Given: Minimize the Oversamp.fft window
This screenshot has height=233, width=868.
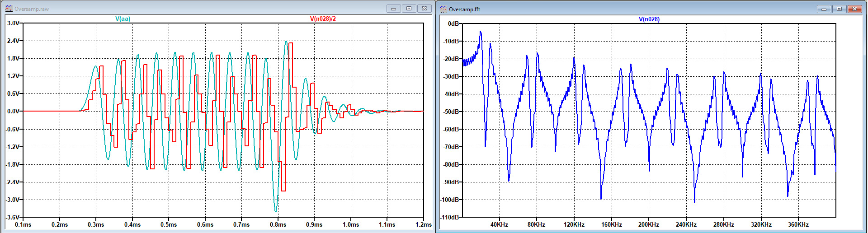Looking at the screenshot, I should pos(824,9).
